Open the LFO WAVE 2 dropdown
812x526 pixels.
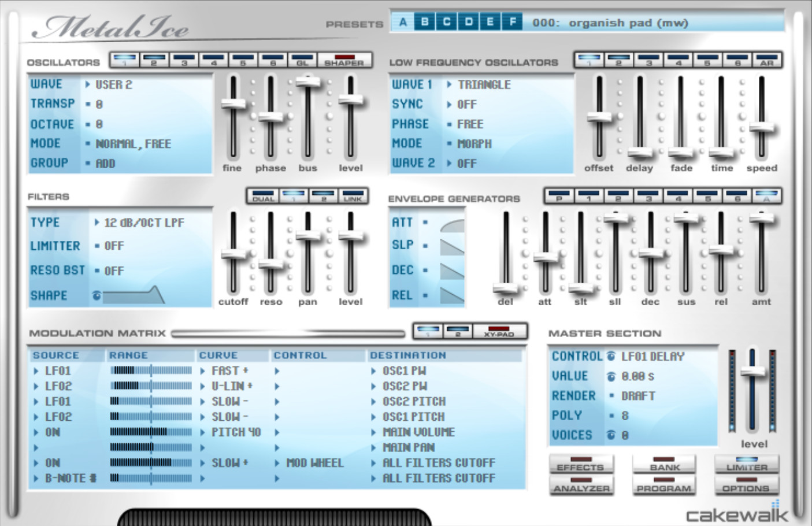click(462, 164)
